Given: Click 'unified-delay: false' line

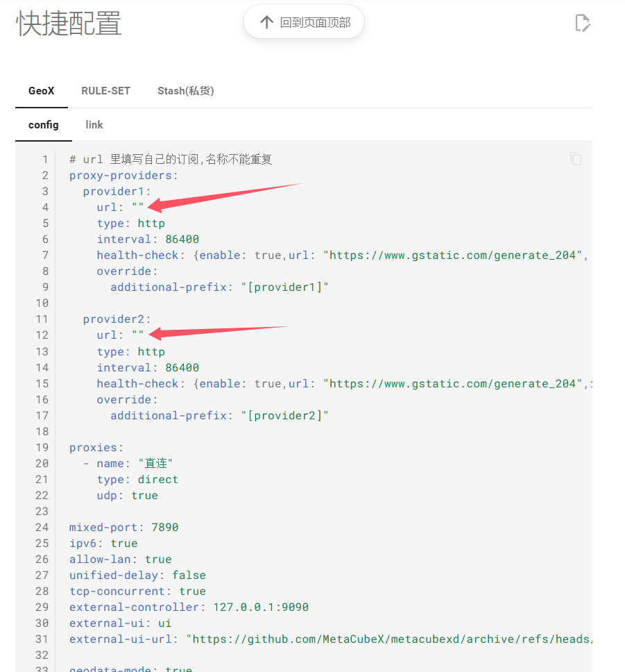Looking at the screenshot, I should tap(137, 575).
